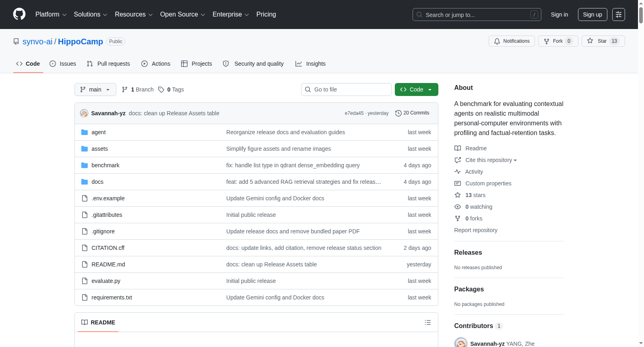Click the repository icon beside synvo-ai

click(x=16, y=42)
